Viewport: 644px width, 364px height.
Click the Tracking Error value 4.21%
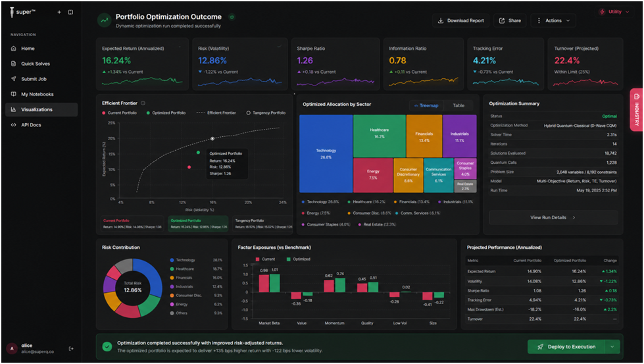point(484,61)
